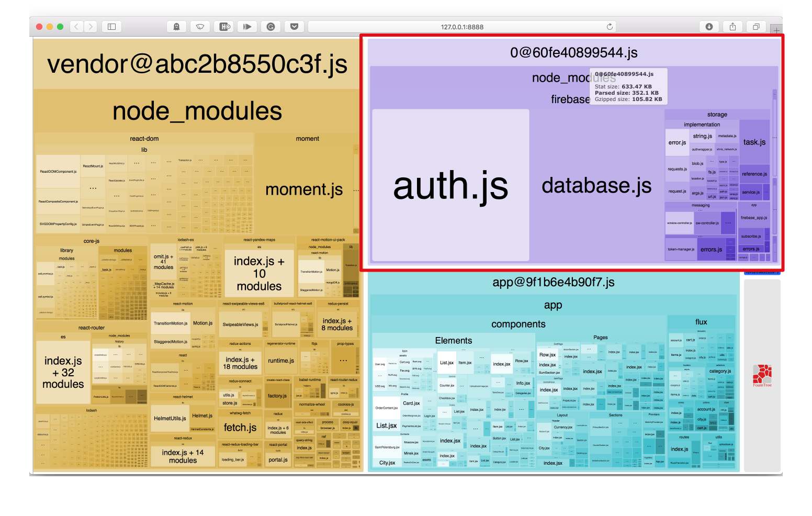The width and height of the screenshot is (812, 516).
Task: Select vendor's large node_modules group label
Action: click(x=197, y=111)
